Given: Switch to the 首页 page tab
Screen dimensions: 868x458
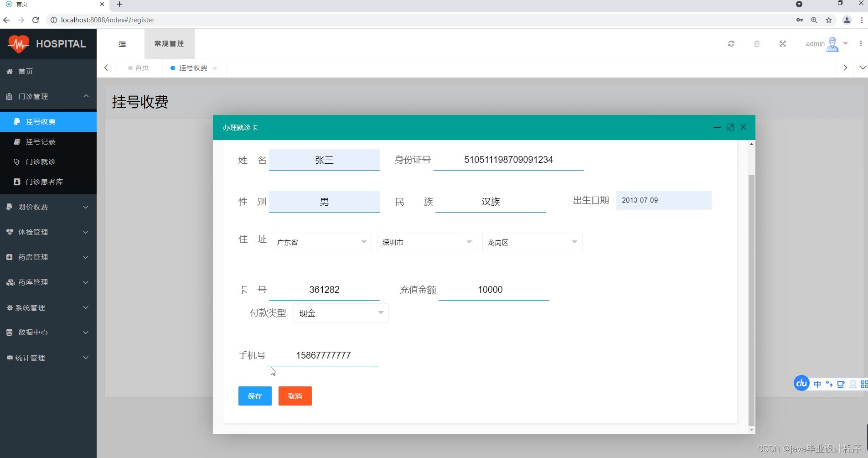Looking at the screenshot, I should tap(139, 68).
